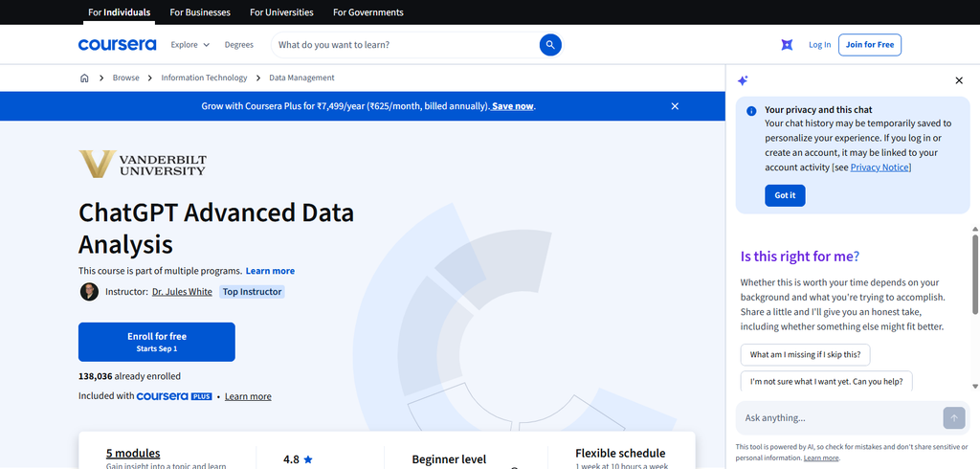Click the Log In link

coord(819,44)
